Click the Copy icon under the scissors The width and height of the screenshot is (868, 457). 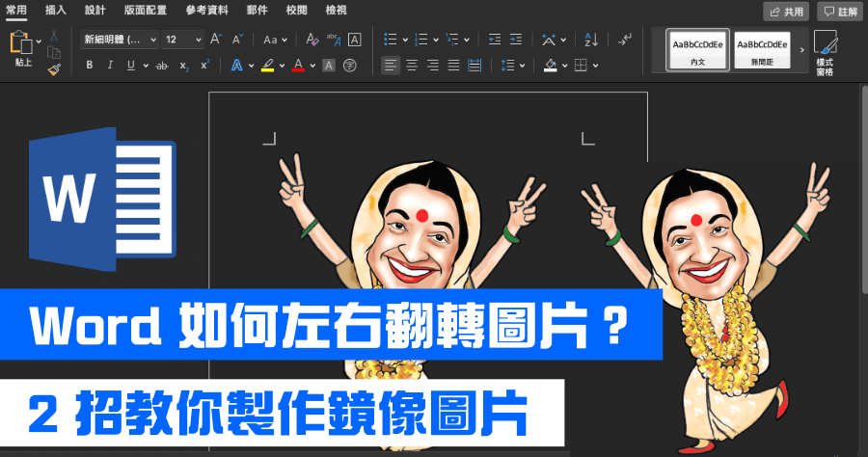tap(54, 53)
